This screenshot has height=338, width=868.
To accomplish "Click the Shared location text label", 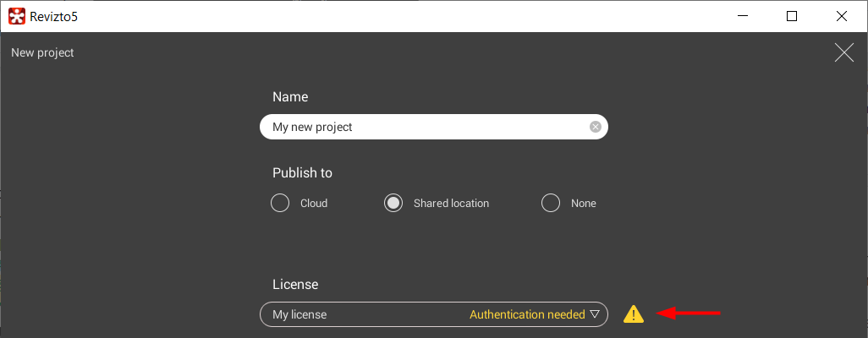I will coord(451,204).
